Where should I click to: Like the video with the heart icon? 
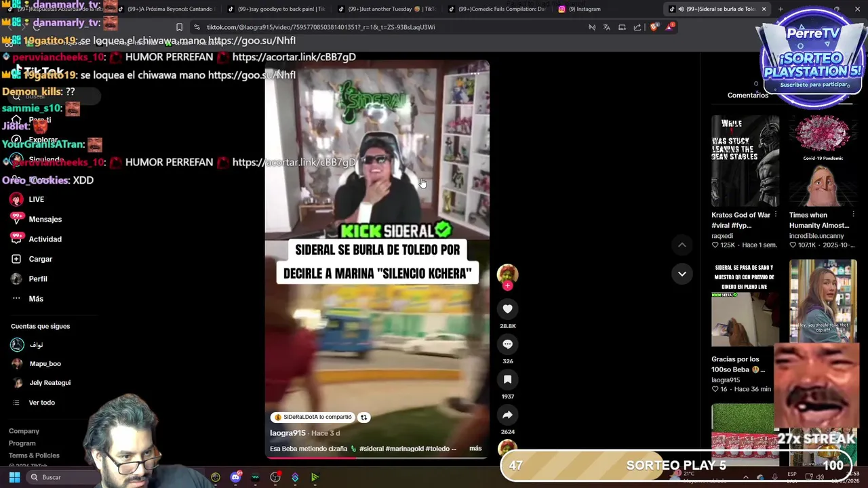507,309
